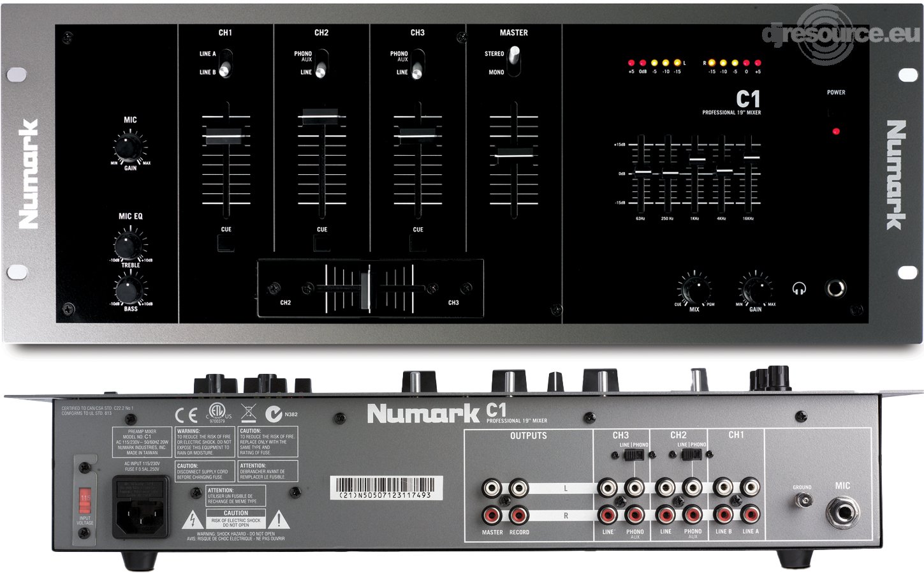
Task: Click the Numark C1 logo on rear panel
Action: (x=436, y=413)
